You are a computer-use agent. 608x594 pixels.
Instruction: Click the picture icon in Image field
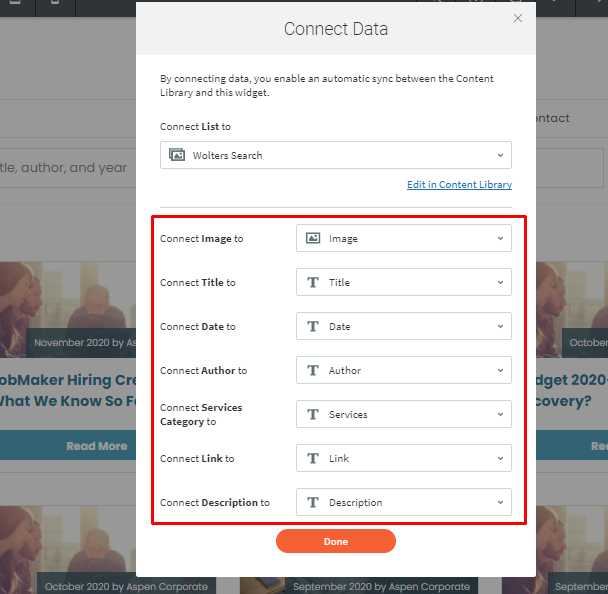point(313,238)
